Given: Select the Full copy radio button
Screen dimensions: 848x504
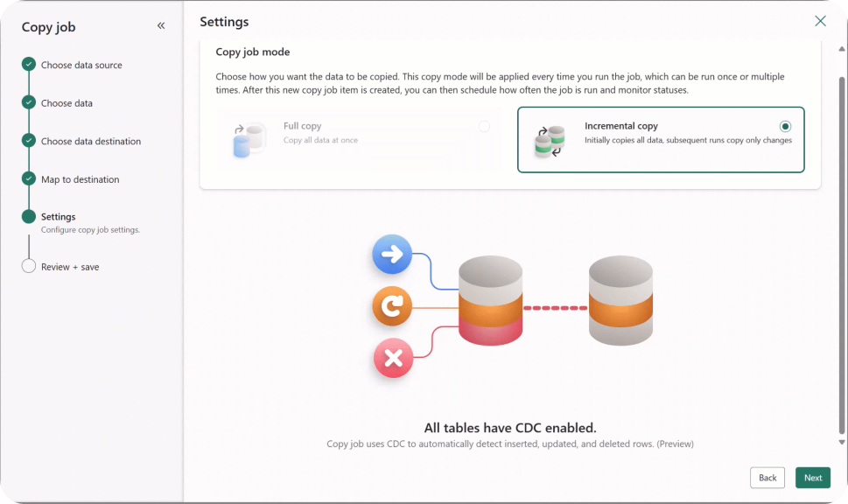Looking at the screenshot, I should [x=483, y=126].
